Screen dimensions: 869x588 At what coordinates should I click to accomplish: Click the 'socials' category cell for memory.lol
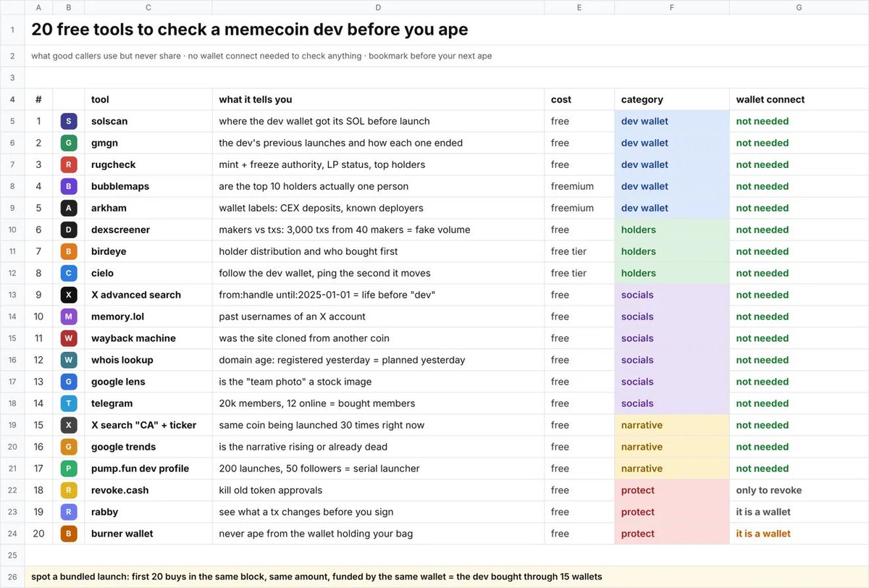click(x=672, y=316)
